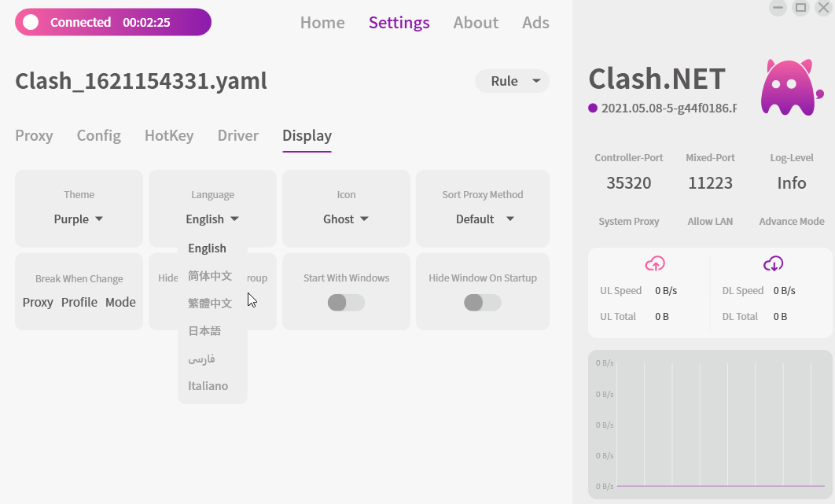Click version text 2021.05.08-5-g44f0186
Screen dimensions: 835x504
coord(669,109)
